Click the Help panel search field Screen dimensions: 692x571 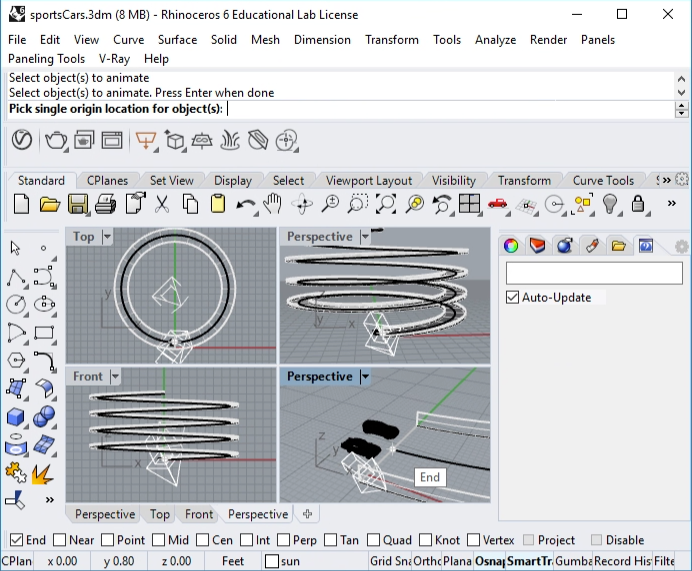coord(594,273)
